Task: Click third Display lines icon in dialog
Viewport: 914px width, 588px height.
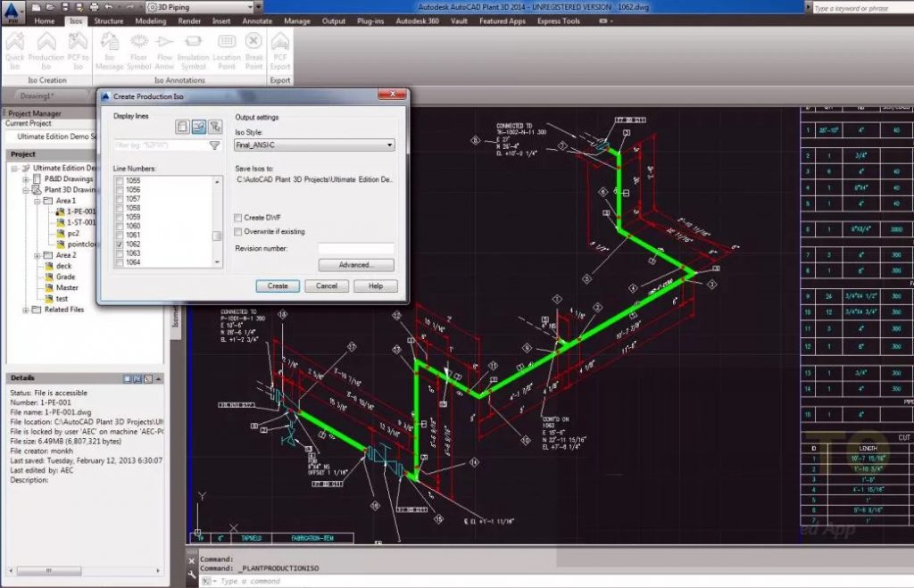Action: [x=215, y=127]
